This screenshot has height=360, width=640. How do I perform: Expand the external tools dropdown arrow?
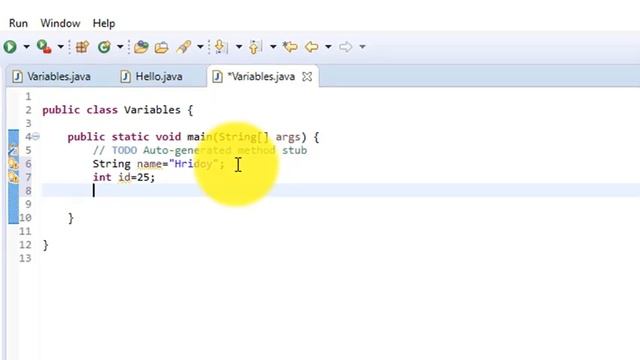click(60, 47)
